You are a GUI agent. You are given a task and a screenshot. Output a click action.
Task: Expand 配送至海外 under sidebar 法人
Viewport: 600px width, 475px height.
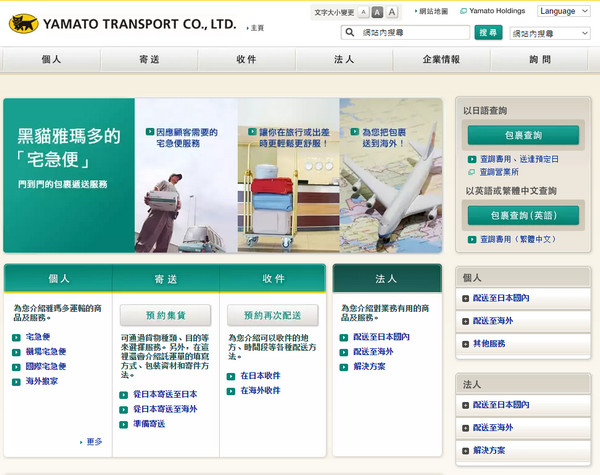point(523,428)
